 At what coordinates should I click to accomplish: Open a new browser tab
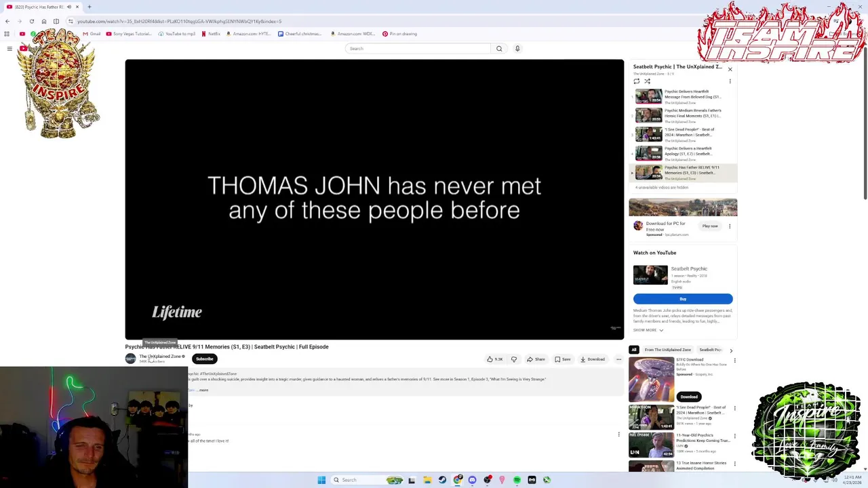tap(89, 7)
